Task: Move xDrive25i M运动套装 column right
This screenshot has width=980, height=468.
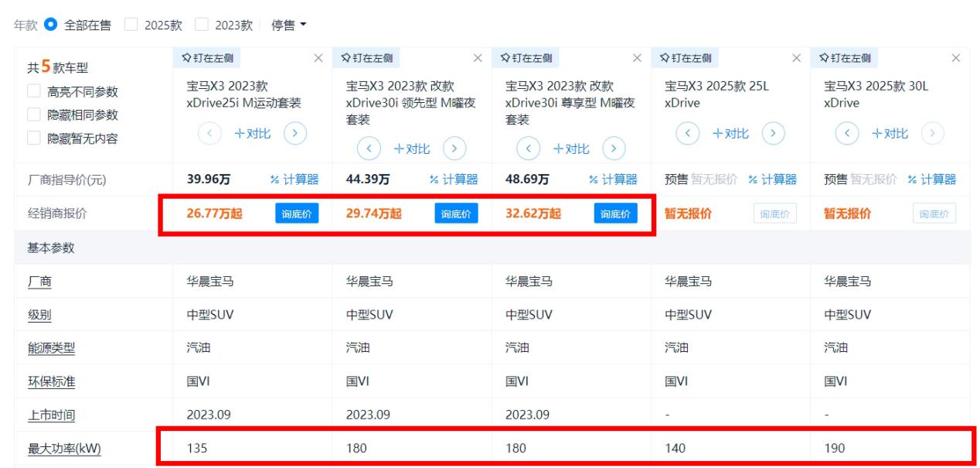Action: tap(294, 132)
